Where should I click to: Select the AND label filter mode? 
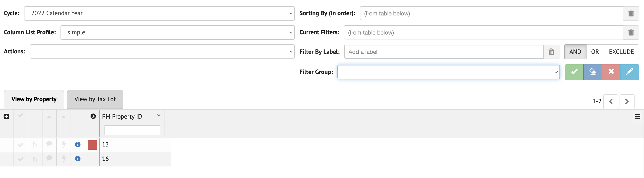coord(575,52)
